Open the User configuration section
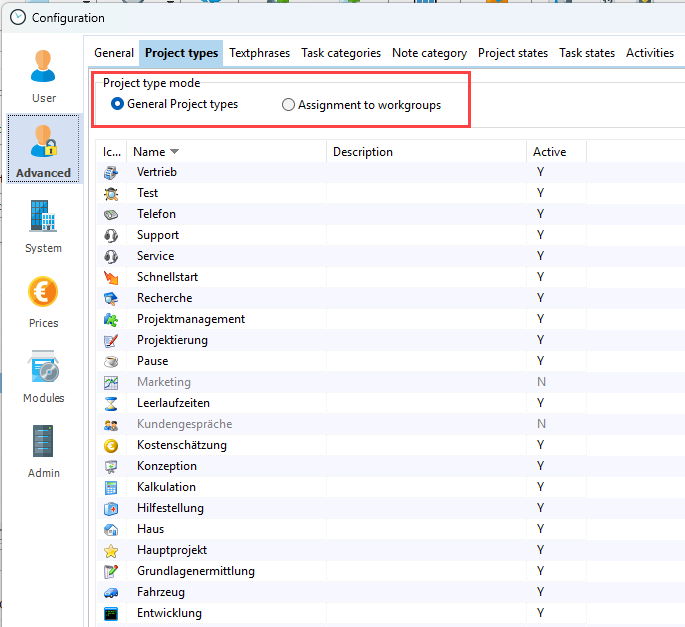Image resolution: width=685 pixels, height=627 pixels. point(43,75)
